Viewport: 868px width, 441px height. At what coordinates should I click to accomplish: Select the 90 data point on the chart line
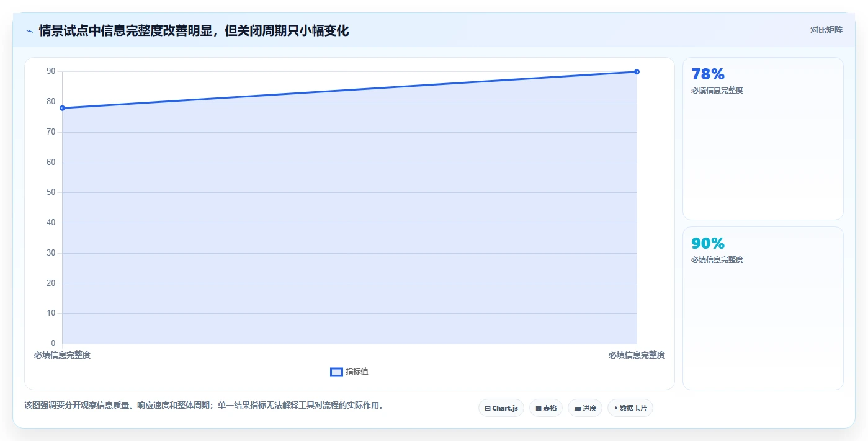637,72
